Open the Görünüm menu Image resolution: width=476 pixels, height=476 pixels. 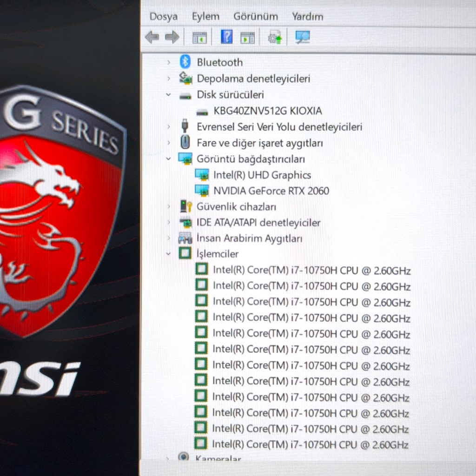coord(256,16)
